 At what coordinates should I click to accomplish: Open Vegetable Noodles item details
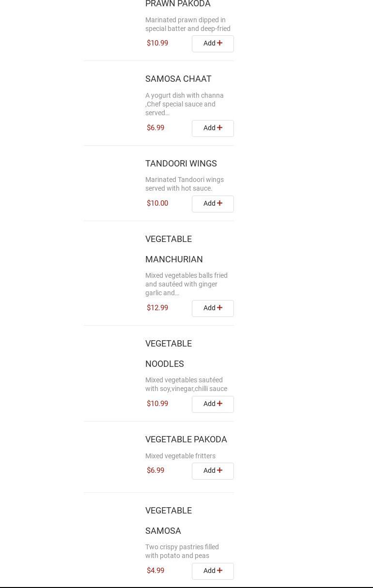point(168,354)
